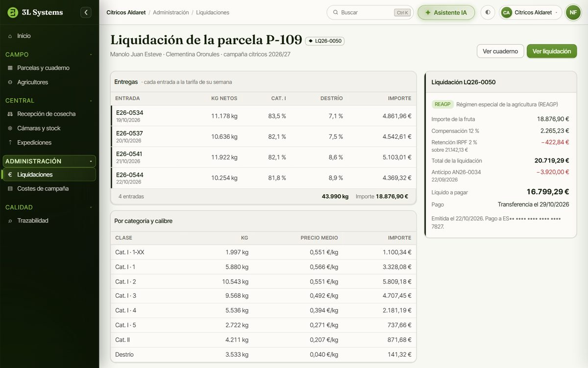The image size is (588, 368).
Task: Toggle the dark/light theme button
Action: [x=488, y=12]
